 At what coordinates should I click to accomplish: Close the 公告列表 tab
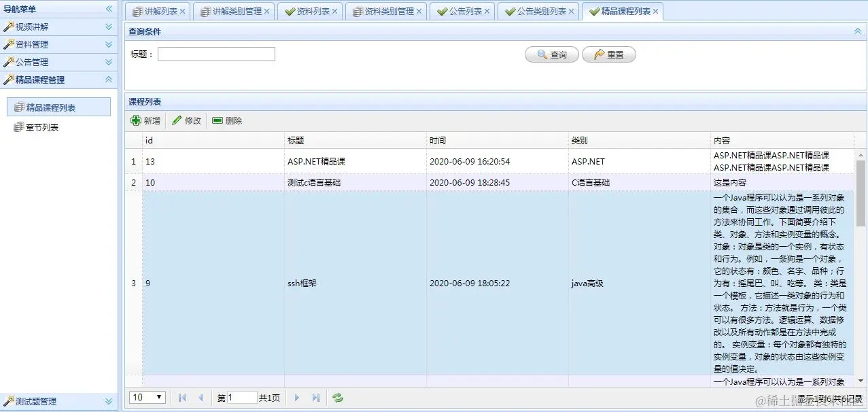[x=487, y=12]
